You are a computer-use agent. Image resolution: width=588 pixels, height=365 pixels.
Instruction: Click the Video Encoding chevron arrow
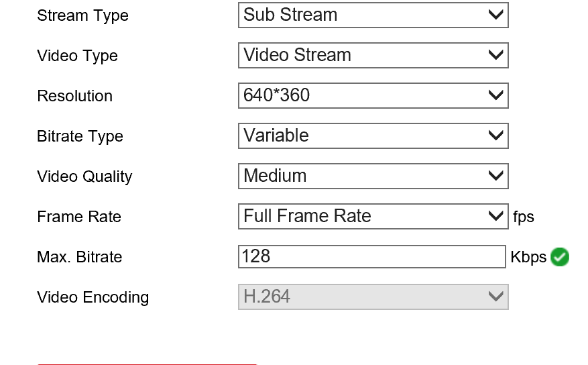coord(496,297)
